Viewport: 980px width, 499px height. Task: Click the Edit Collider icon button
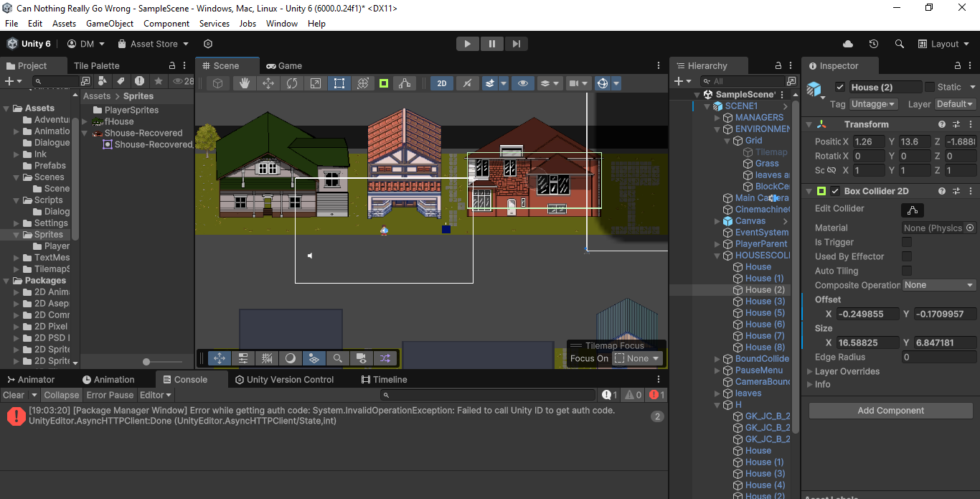[x=913, y=210]
